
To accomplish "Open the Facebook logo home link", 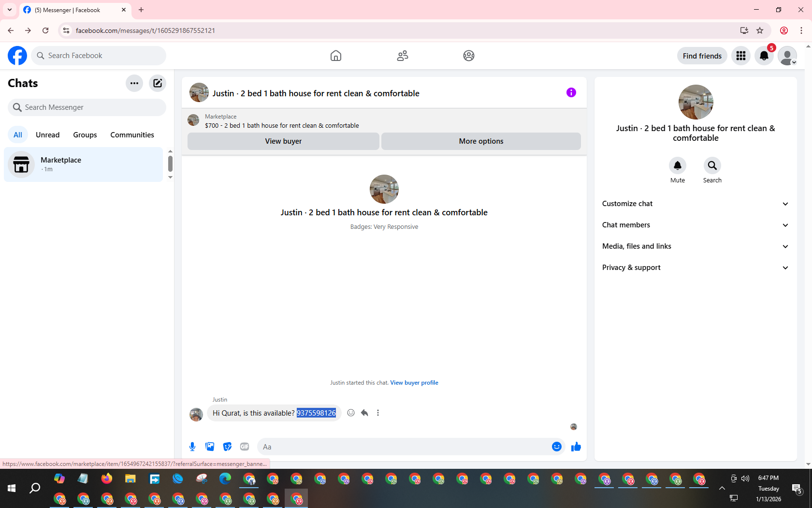I will coord(17,56).
